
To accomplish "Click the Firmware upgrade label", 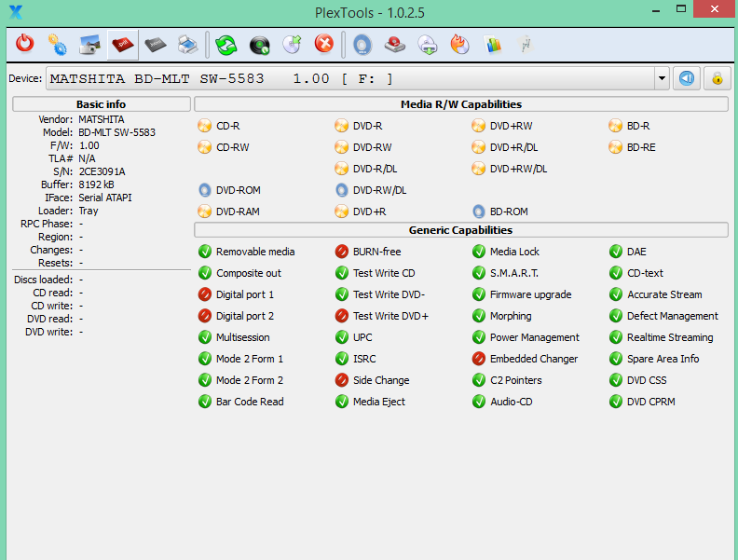I will pos(531,294).
